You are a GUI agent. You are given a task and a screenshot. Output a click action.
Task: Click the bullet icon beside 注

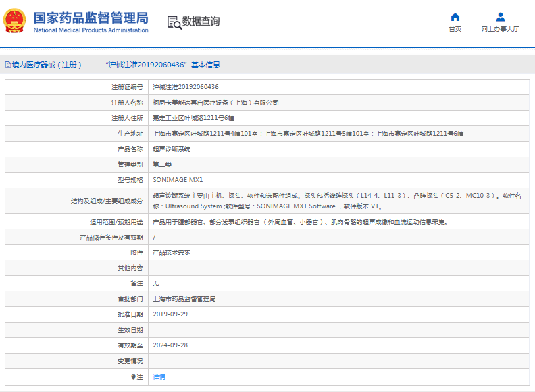pyautogui.click(x=133, y=376)
